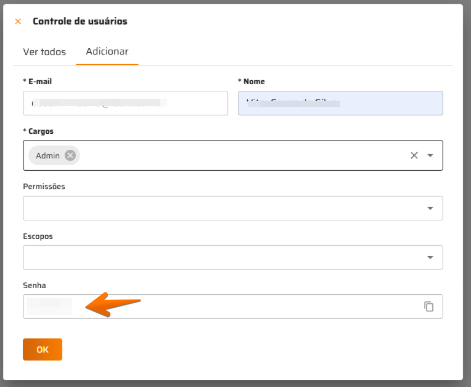Expand the Cargos dropdown arrow
471x387 pixels.
430,155
